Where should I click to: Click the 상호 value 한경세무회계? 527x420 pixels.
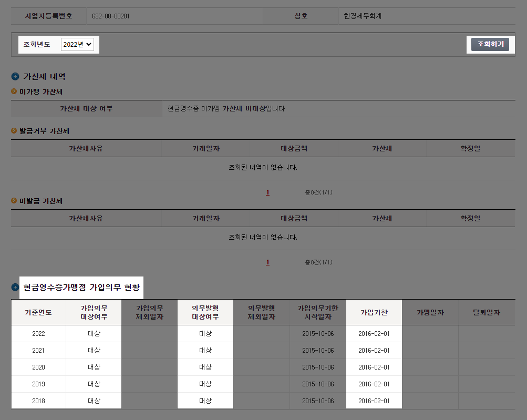point(363,16)
